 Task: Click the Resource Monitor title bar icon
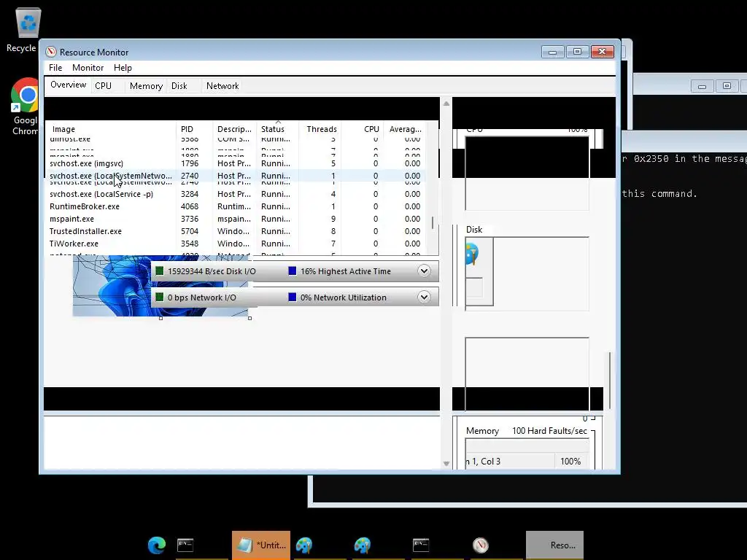(51, 52)
